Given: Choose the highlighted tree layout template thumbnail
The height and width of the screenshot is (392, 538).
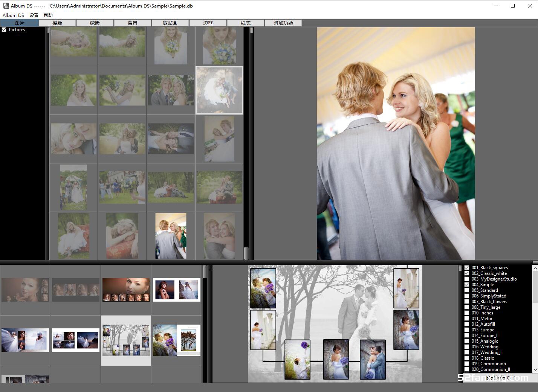Looking at the screenshot, I should click(126, 340).
